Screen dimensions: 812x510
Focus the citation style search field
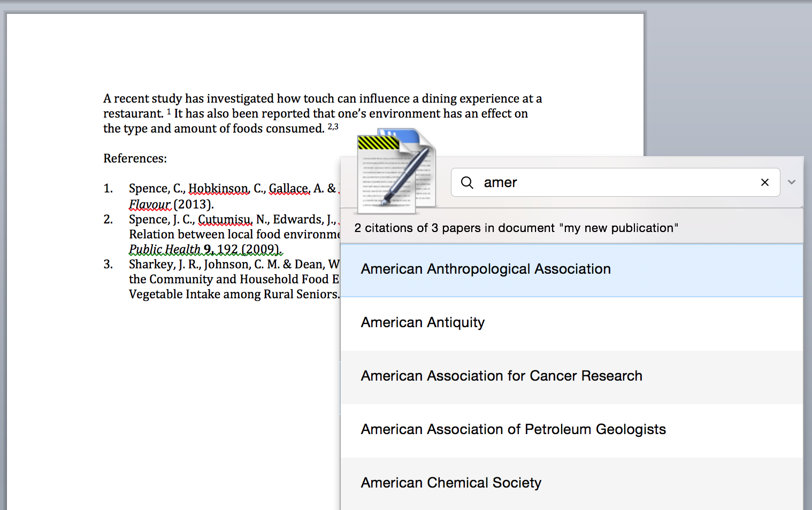point(615,182)
